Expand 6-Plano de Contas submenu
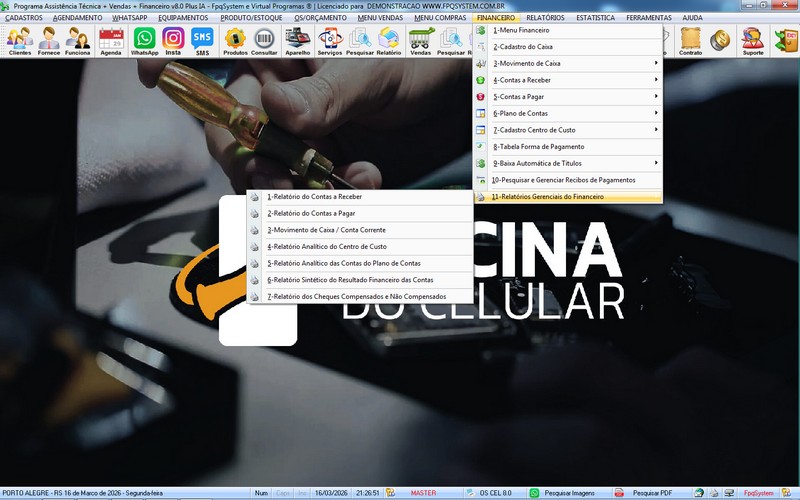The image size is (800, 500). tap(568, 113)
